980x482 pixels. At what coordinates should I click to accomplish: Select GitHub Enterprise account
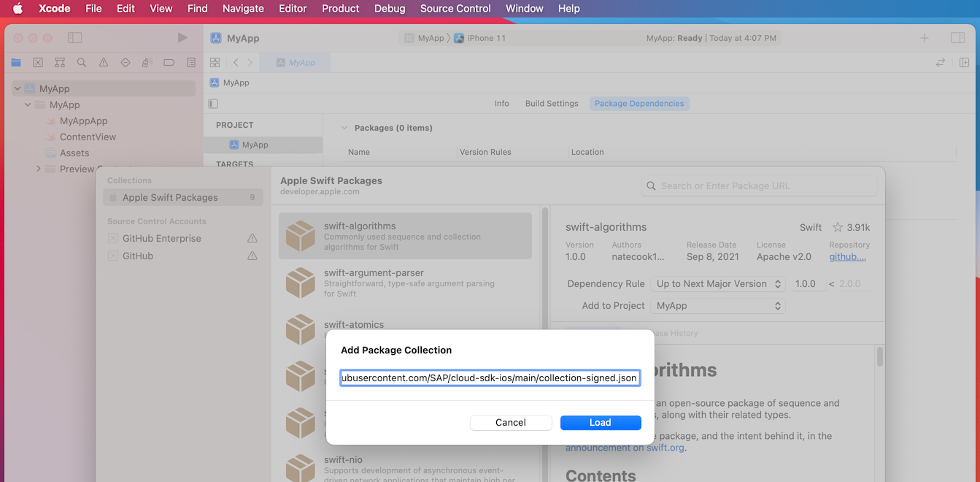(x=161, y=238)
